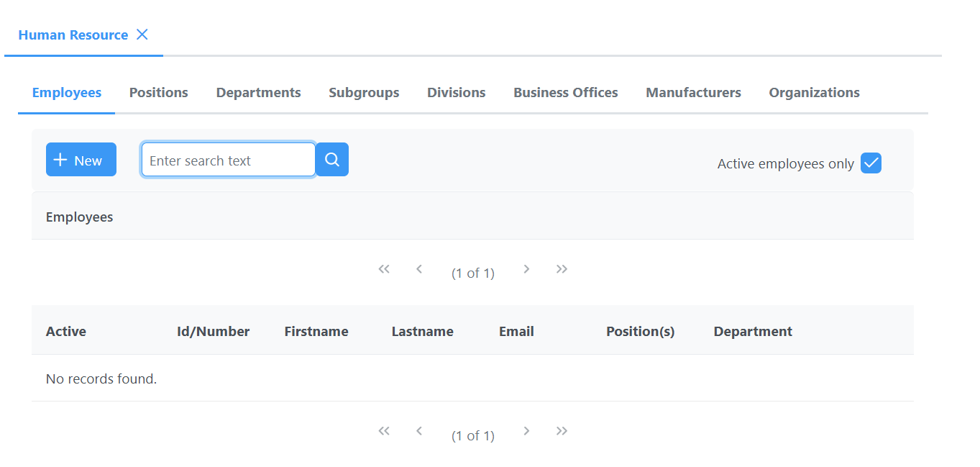The height and width of the screenshot is (467, 980).
Task: Go to previous page in top paginator
Action: (419, 269)
